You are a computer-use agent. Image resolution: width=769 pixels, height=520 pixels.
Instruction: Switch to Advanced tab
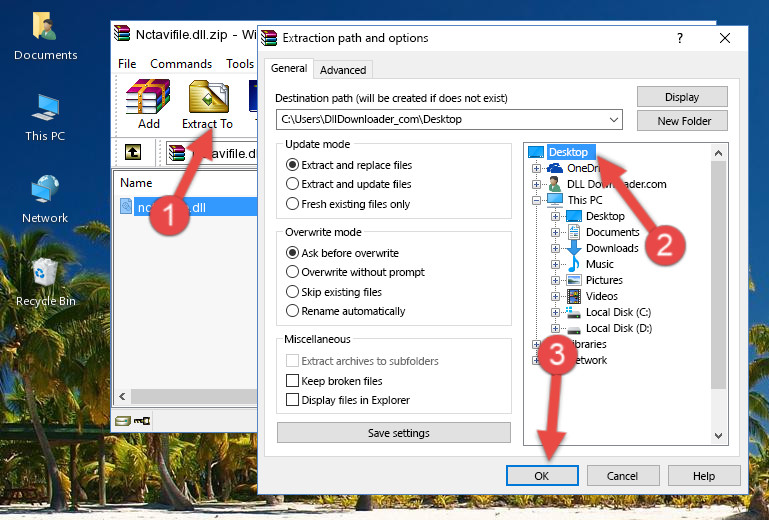click(x=343, y=70)
